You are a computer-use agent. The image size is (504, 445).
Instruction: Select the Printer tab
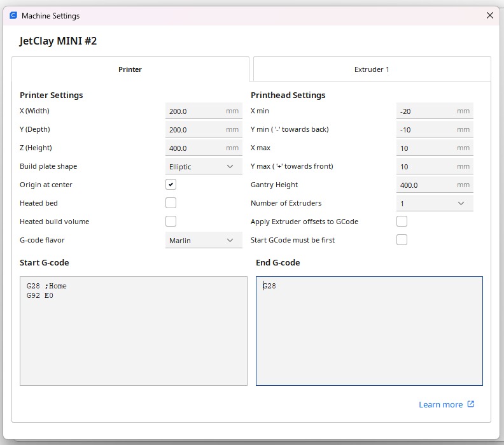pos(130,69)
